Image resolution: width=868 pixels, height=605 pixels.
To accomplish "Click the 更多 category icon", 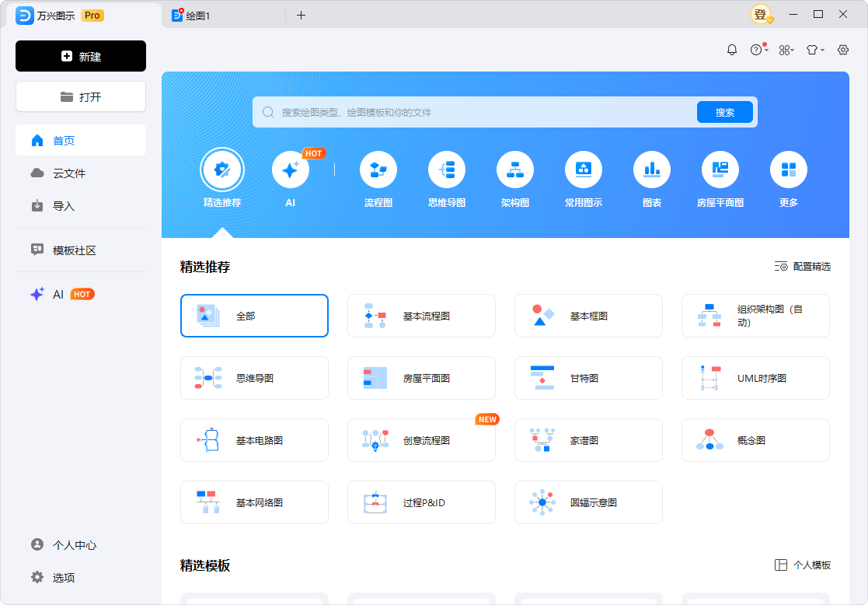I will [x=788, y=170].
